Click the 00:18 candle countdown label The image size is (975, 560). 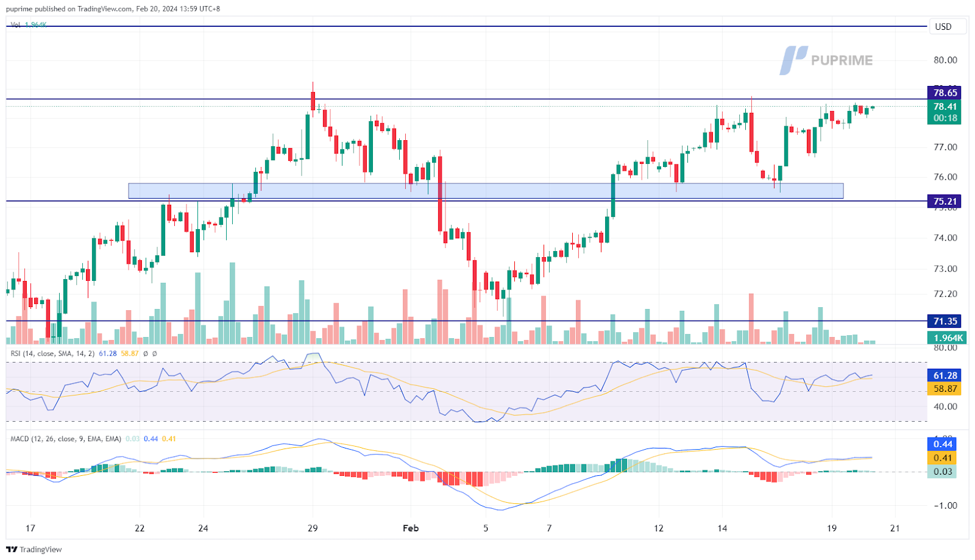pyautogui.click(x=944, y=118)
